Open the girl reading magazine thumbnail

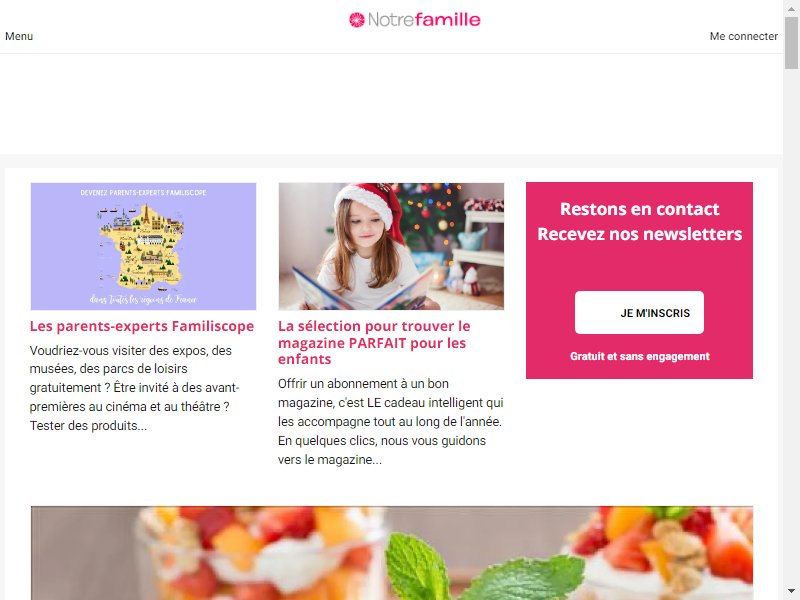point(391,246)
